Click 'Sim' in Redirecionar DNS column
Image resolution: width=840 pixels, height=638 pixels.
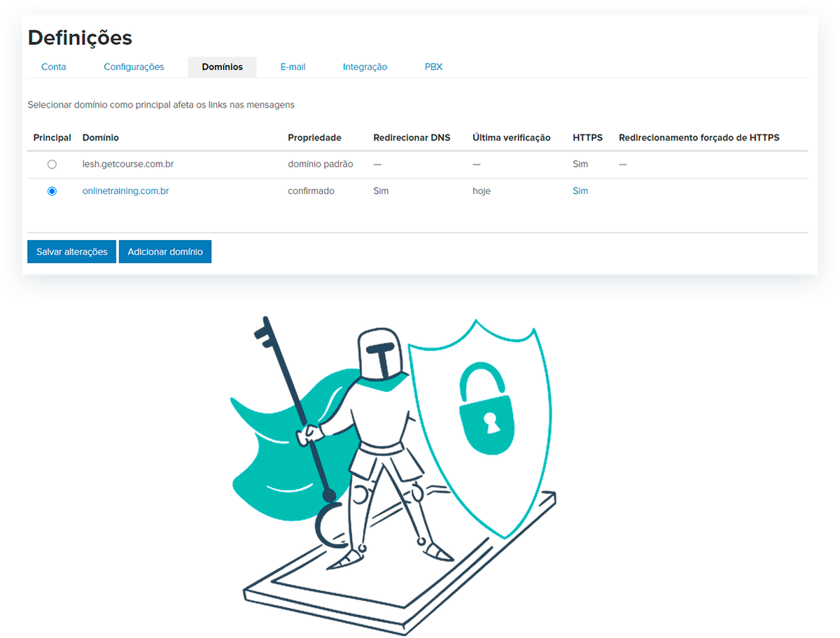point(381,191)
